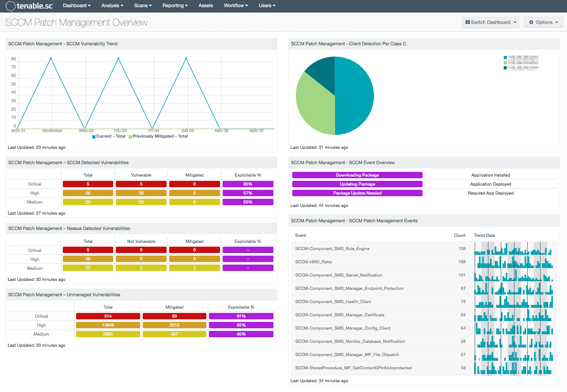Click SCCM-Component_SMS_Rule_Engine event row
Viewport: 567px width, 392px height.
tap(424, 249)
